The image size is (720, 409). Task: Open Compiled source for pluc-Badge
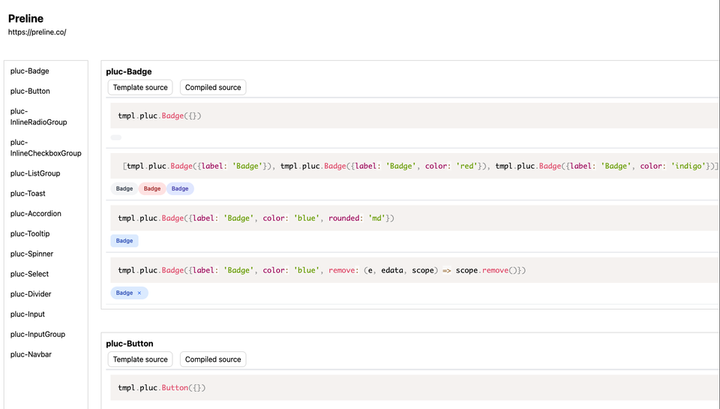point(213,87)
